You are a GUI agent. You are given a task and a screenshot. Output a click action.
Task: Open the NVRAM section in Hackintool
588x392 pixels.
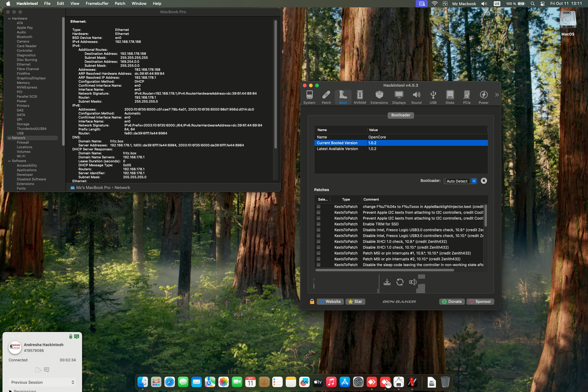tap(360, 97)
